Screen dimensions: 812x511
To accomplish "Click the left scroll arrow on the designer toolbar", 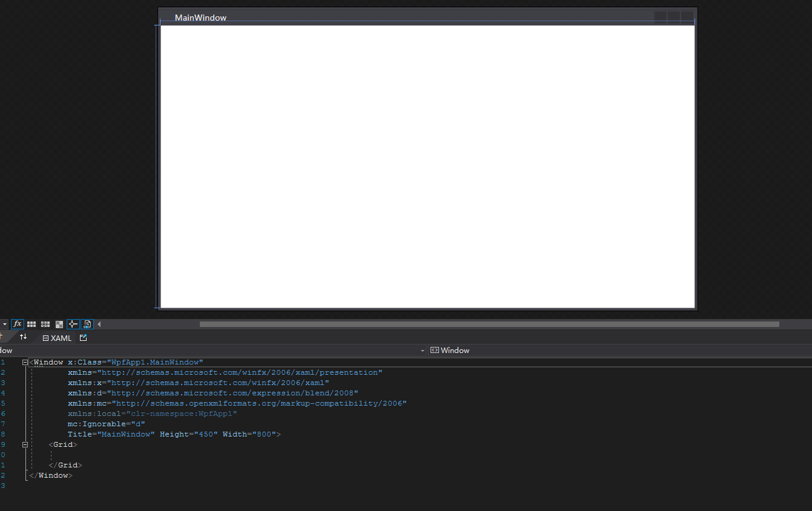I will (99, 323).
